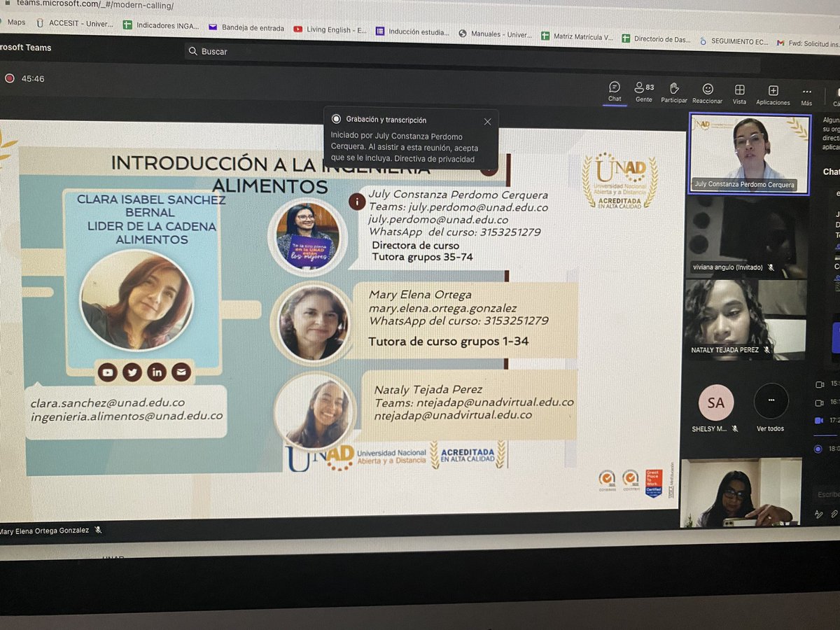Open the Manuales - Univer... bookmark
The image size is (840, 630).
click(495, 34)
